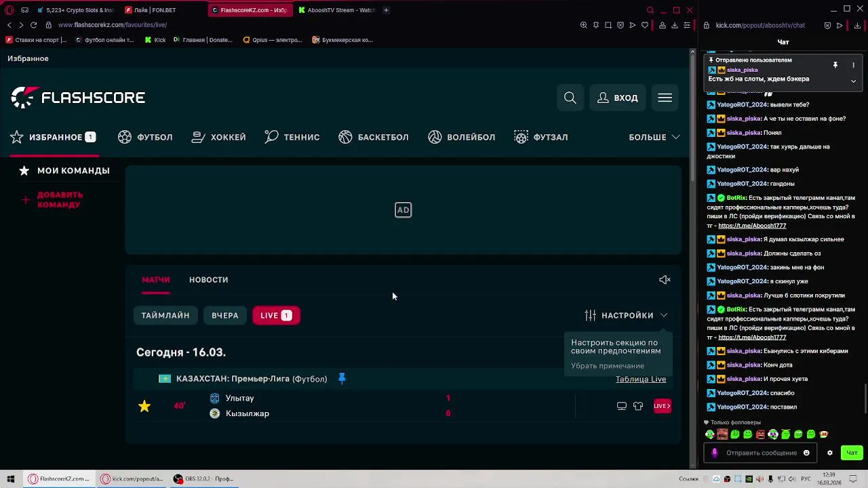
Task: Open a new browser tab with plus
Action: 386,10
